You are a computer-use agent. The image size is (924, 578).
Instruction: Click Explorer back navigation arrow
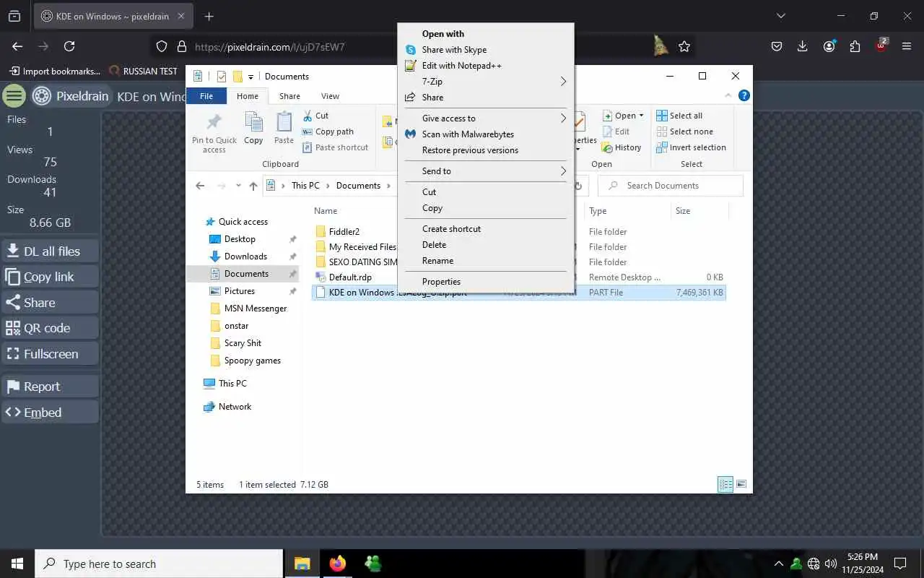200,186
